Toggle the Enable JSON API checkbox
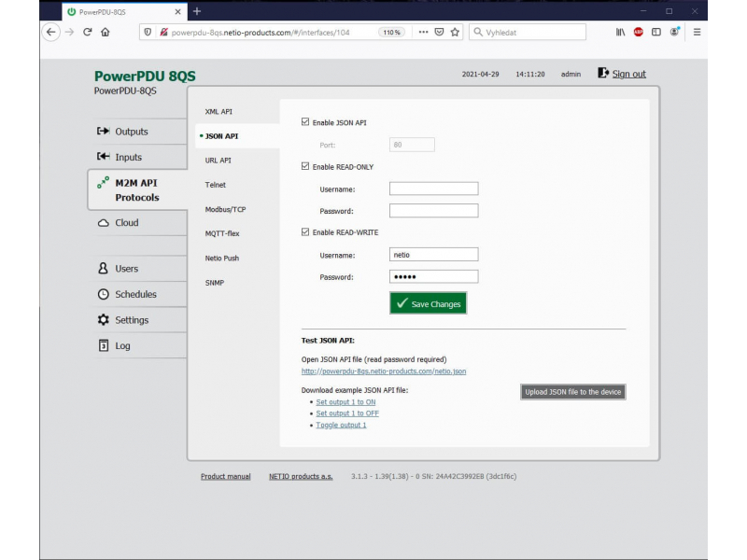Viewport: 747px width, 560px height. click(x=305, y=122)
